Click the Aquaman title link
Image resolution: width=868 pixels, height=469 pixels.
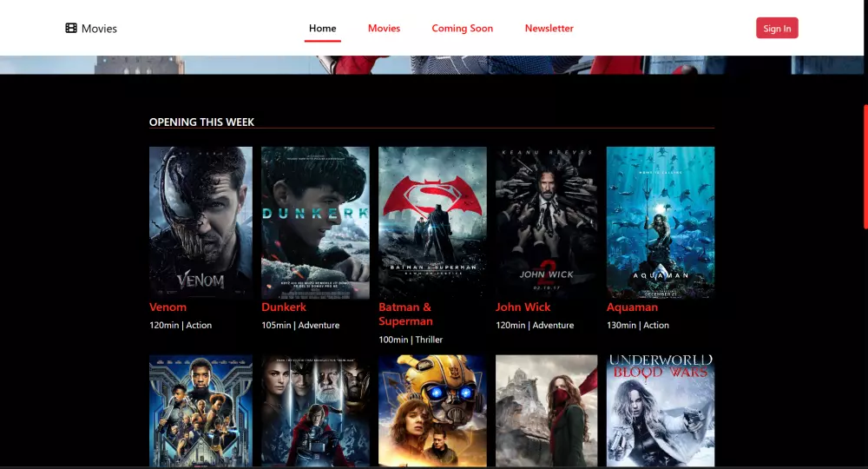coord(632,307)
